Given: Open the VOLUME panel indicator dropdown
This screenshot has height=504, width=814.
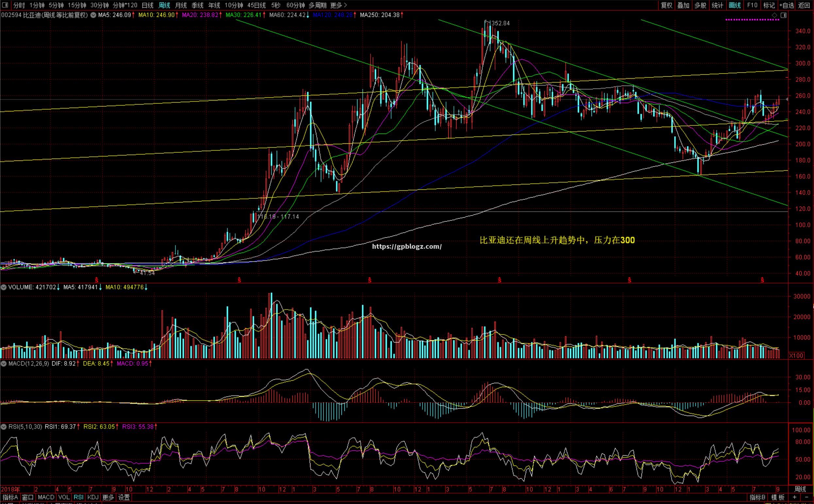Looking at the screenshot, I should coord(4,287).
